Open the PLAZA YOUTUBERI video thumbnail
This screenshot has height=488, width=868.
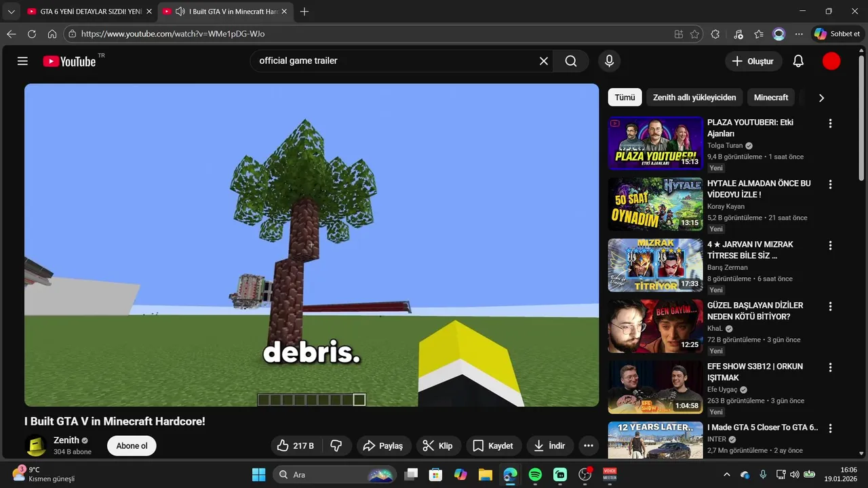[x=655, y=143]
